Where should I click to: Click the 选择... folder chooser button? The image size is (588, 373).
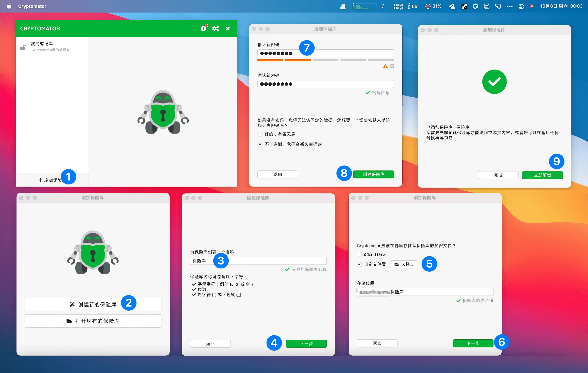(404, 264)
